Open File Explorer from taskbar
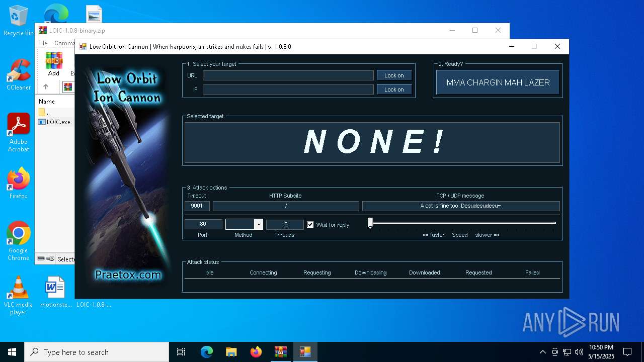Image resolution: width=644 pixels, height=362 pixels. coord(231,352)
